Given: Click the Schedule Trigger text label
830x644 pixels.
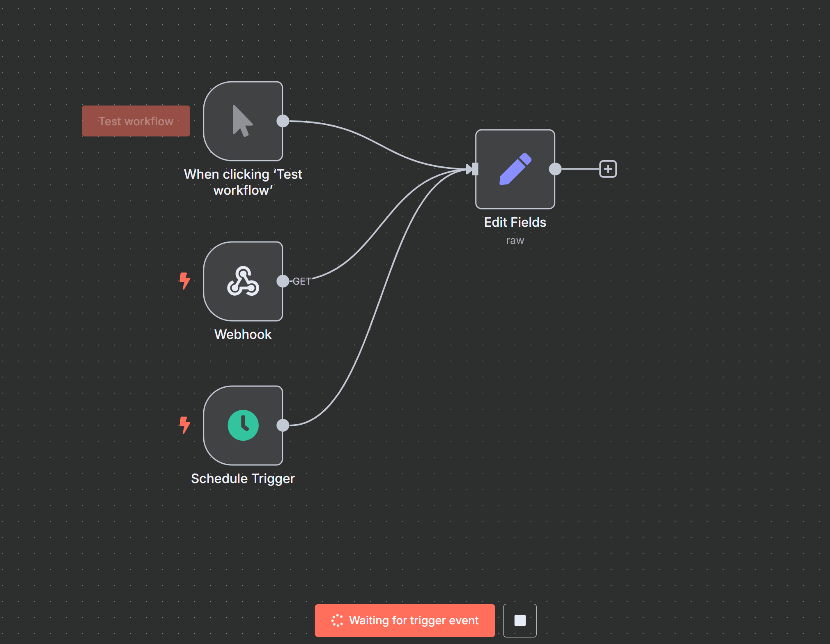Looking at the screenshot, I should tap(243, 478).
